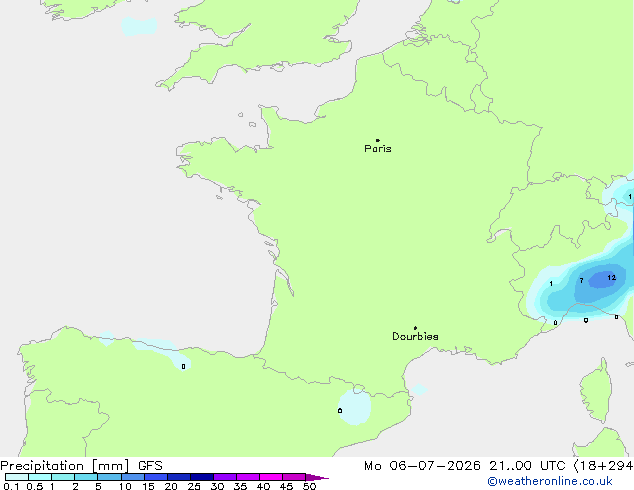Pick the magenta legend swatch between 40 and 45
This screenshot has height=490, width=634.
click(x=271, y=477)
